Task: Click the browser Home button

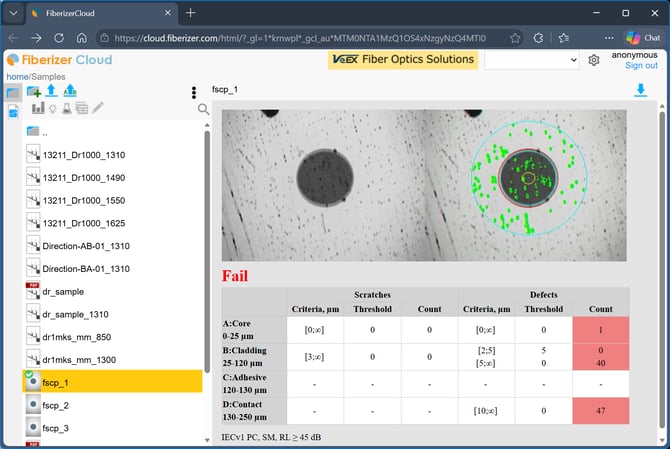Action: [82, 38]
